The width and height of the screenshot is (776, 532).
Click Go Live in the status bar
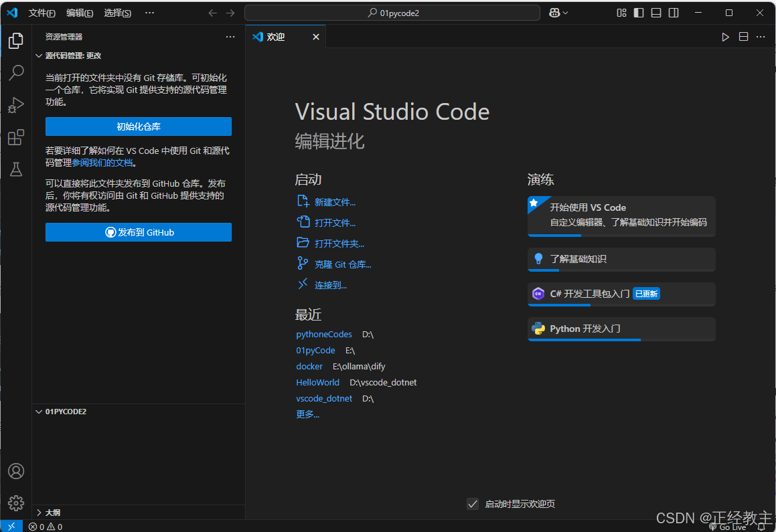pyautogui.click(x=728, y=527)
